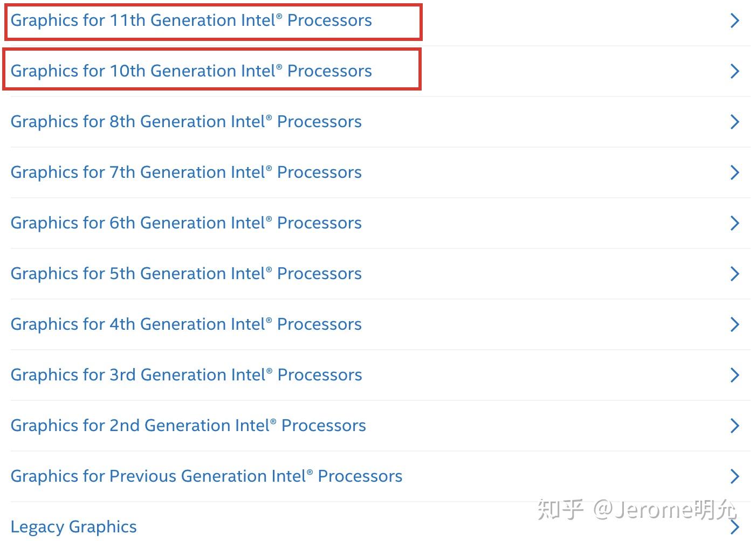This screenshot has width=756, height=541.
Task: Click the arrow for 4th Generation graphics
Action: click(x=734, y=324)
